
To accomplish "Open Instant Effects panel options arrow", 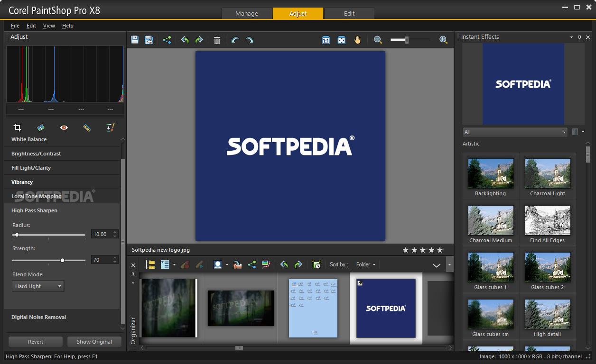I will coord(571,37).
